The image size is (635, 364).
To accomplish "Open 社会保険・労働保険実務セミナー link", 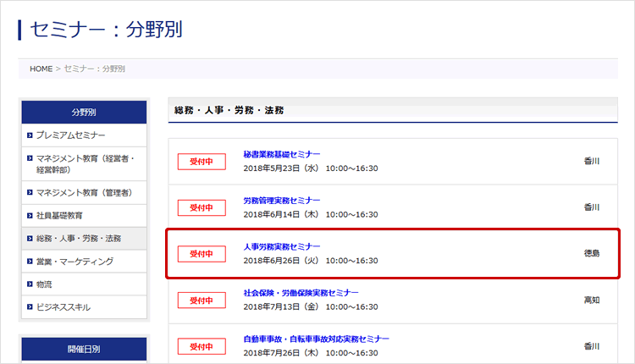I will click(x=301, y=293).
